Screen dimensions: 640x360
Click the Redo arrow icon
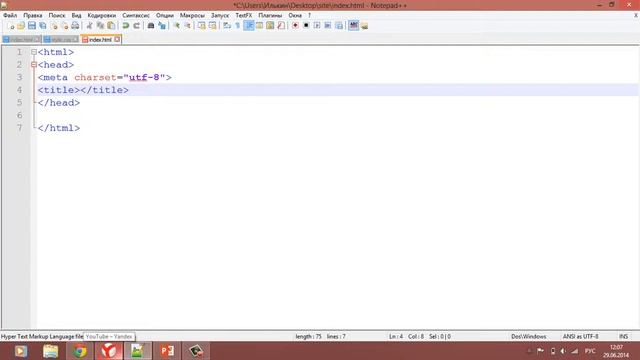[137, 26]
